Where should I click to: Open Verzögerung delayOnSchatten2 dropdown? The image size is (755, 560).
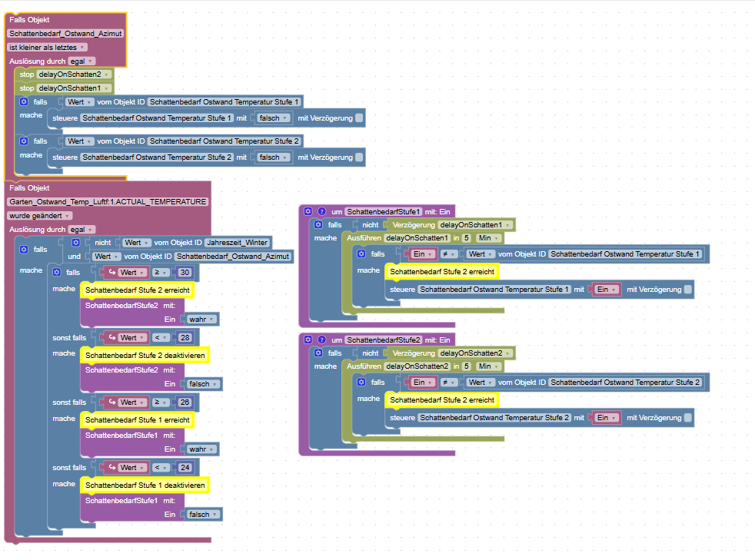(475, 353)
